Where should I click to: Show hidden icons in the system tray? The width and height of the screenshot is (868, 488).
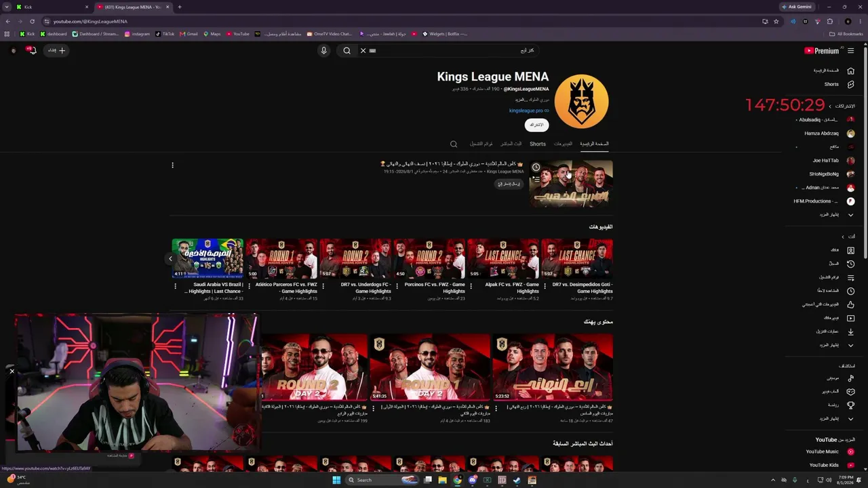tap(773, 480)
